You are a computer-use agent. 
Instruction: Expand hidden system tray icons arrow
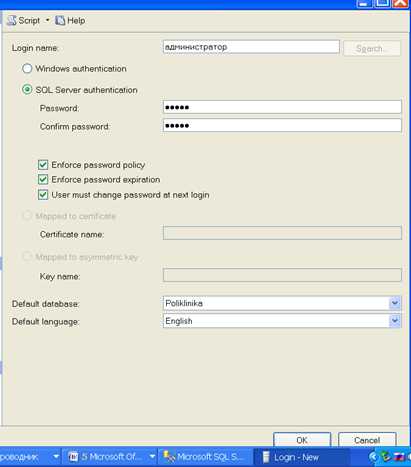coord(373,457)
